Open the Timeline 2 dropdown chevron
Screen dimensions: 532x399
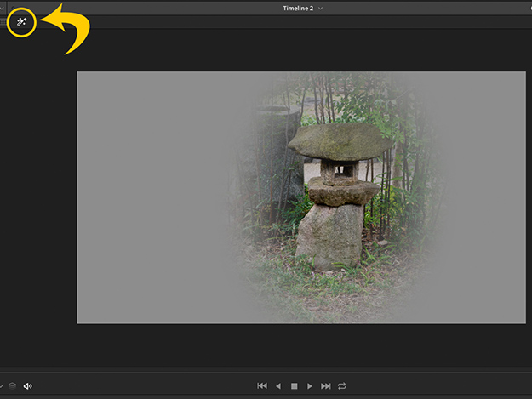[320, 9]
